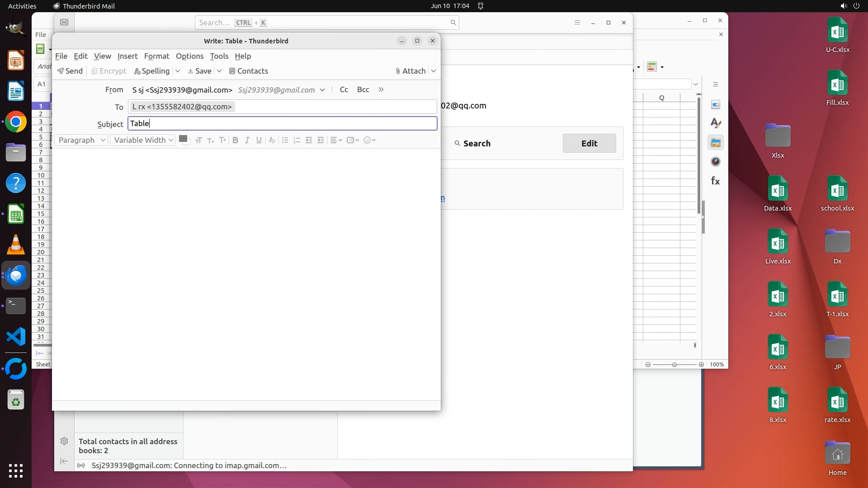Screen dimensions: 868x488
Task: Toggle italic text formatting
Action: pyautogui.click(x=247, y=140)
